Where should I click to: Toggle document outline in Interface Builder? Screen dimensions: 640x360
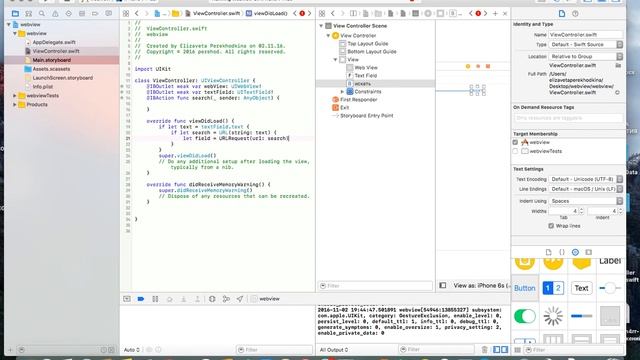pos(443,285)
